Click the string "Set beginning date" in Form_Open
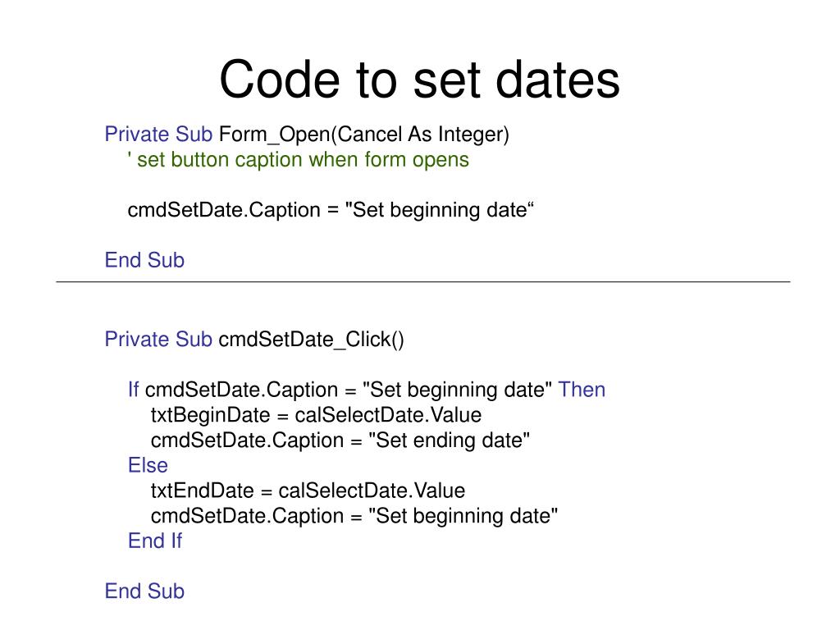Viewport: 840px width, 630px height. coord(440,210)
